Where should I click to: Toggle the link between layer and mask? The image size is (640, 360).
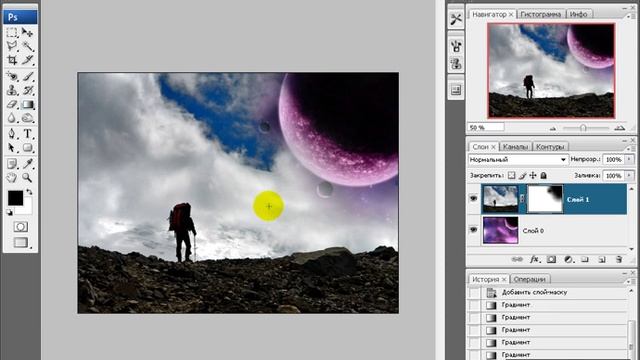(x=522, y=199)
